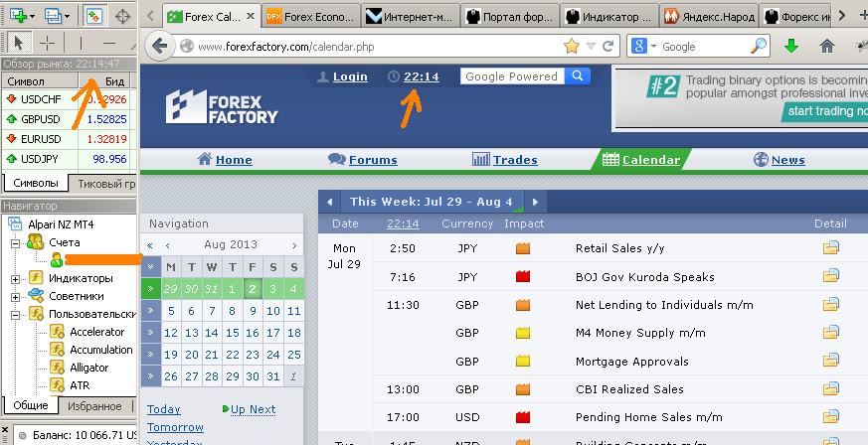This screenshot has width=868, height=445.
Task: Open detail folder for Mortgage Approvals
Action: tap(831, 361)
